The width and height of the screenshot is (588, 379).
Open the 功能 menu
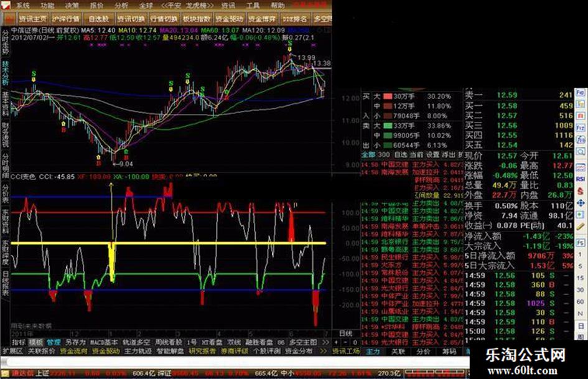point(47,5)
